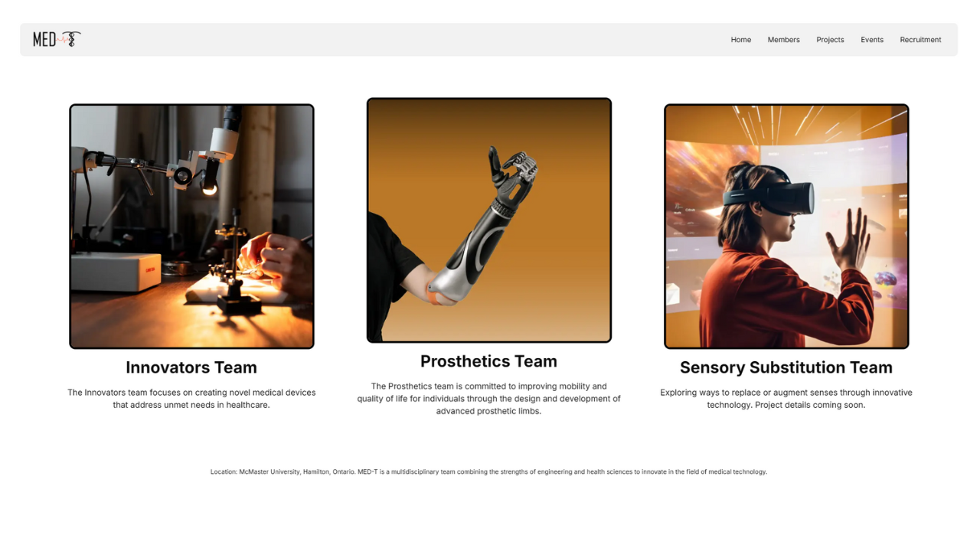The height and width of the screenshot is (551, 980).
Task: Open the Members page
Action: coord(783,40)
